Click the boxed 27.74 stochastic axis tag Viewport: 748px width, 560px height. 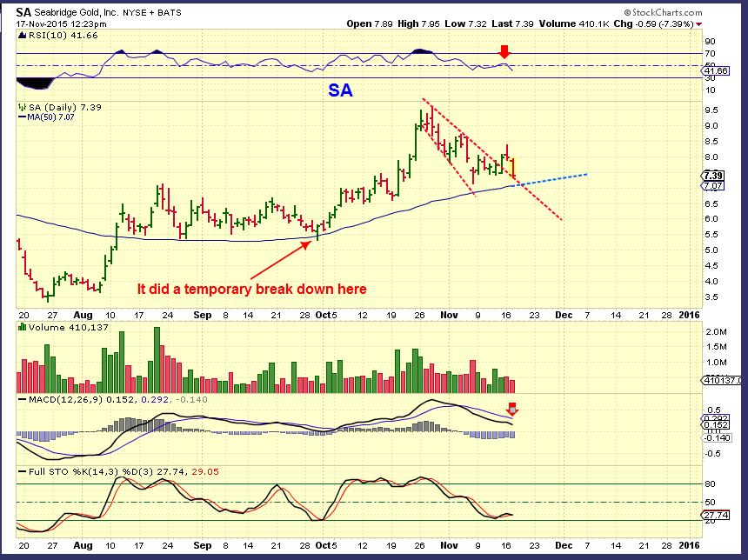(716, 515)
